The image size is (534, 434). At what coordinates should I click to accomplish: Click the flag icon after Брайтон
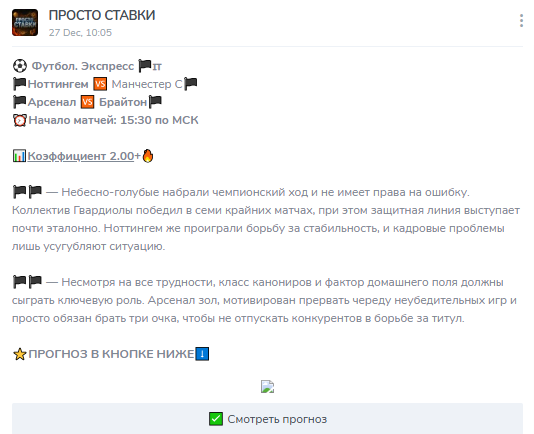(155, 102)
